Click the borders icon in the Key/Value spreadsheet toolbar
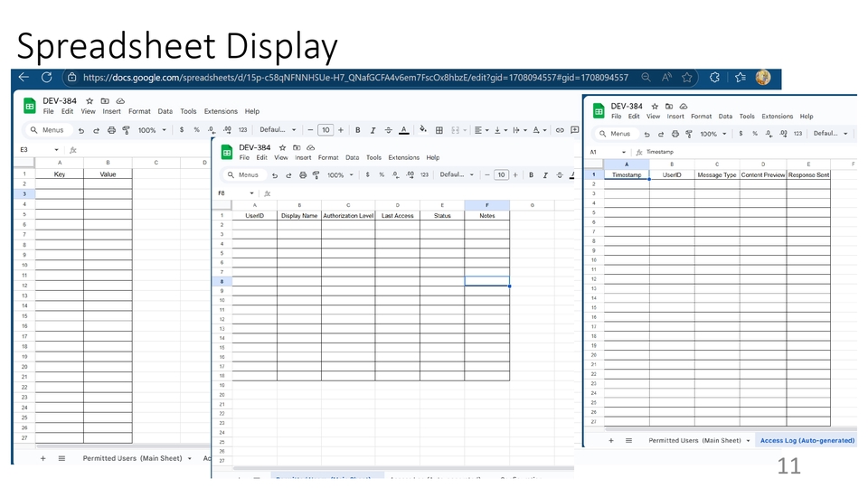The width and height of the screenshot is (868, 488). [x=439, y=130]
